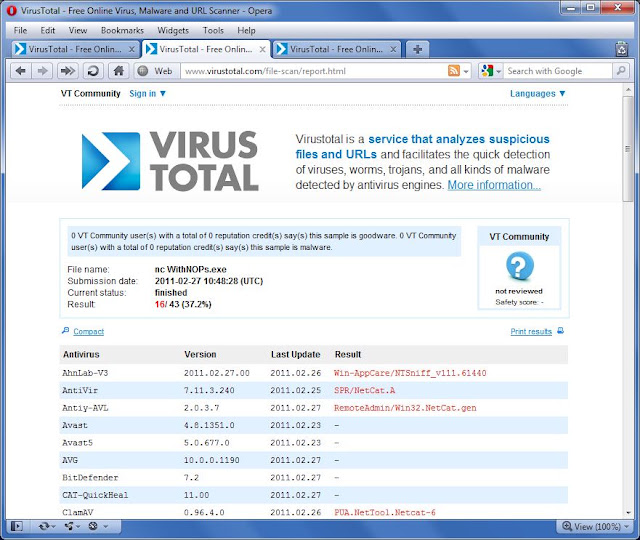Click the CAT-QuickHeal row name
This screenshot has height=540, width=640.
click(x=95, y=495)
